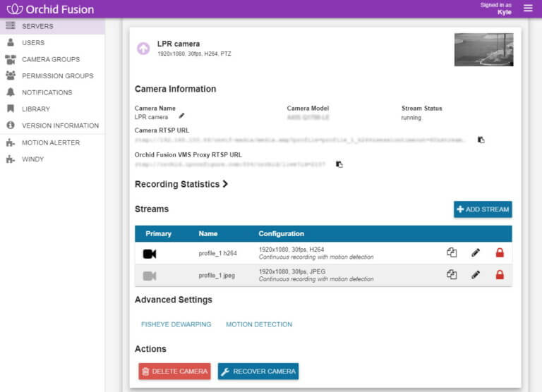Open the Fisheye Dewarping settings link

(x=176, y=324)
